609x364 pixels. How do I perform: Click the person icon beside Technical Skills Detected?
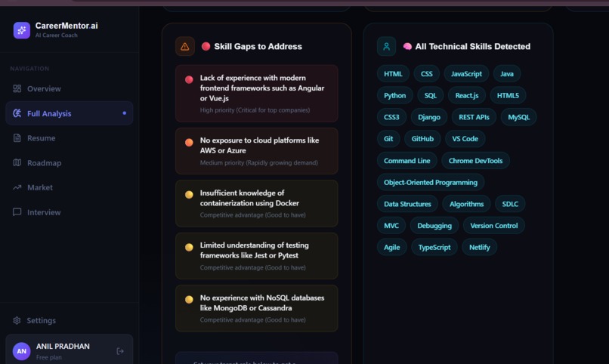click(x=386, y=47)
